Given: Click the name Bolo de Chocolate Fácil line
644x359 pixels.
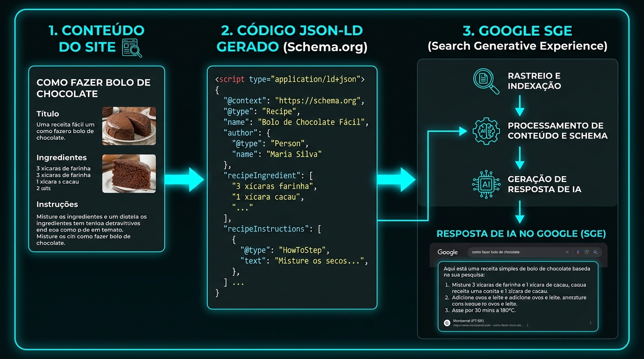Looking at the screenshot, I should pos(296,122).
